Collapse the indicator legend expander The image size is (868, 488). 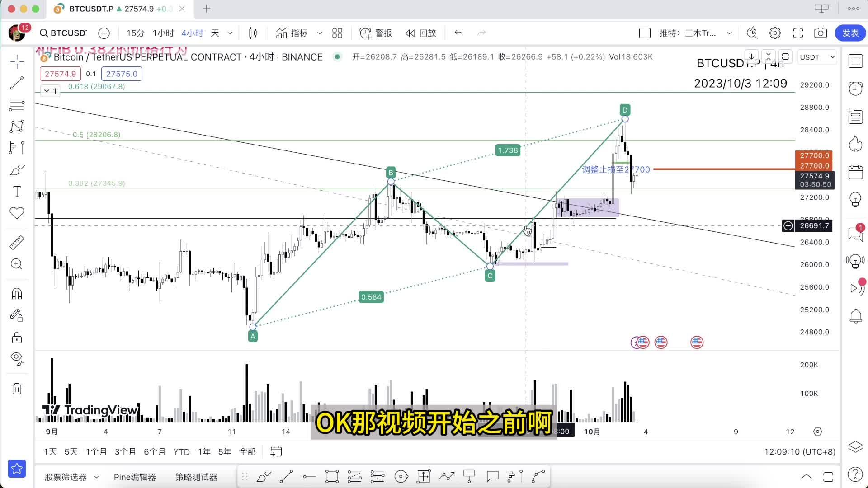(x=50, y=91)
